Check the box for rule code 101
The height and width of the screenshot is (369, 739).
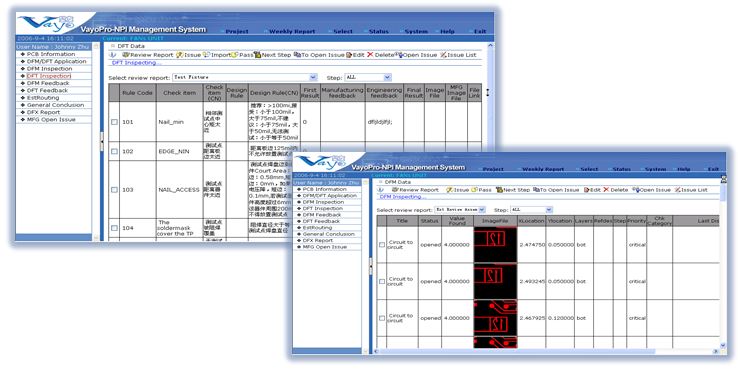pos(114,122)
